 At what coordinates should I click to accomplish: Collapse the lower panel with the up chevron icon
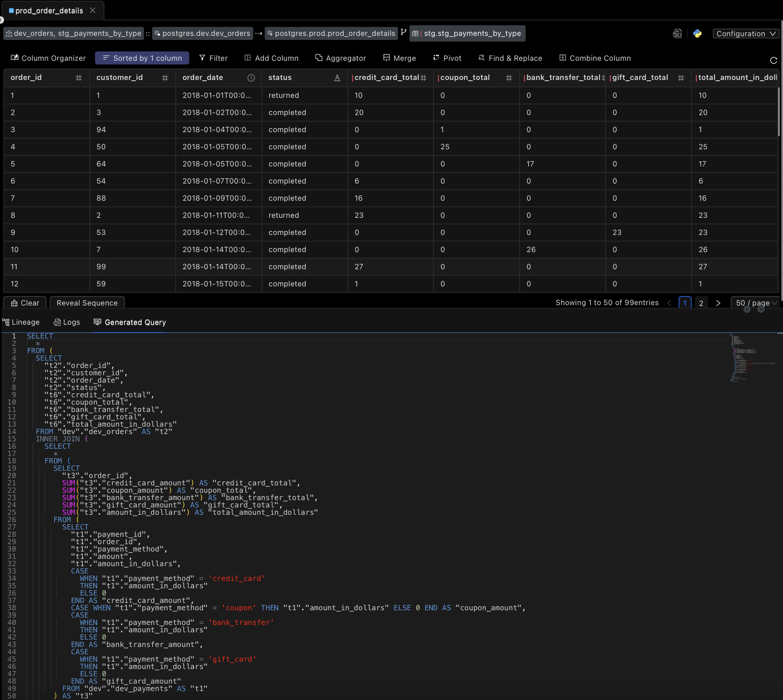tap(747, 309)
